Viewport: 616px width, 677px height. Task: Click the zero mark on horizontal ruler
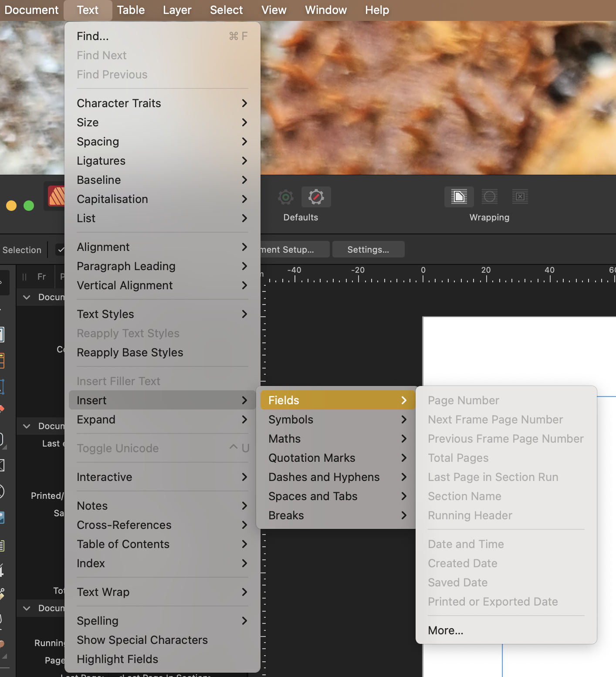[x=423, y=276]
